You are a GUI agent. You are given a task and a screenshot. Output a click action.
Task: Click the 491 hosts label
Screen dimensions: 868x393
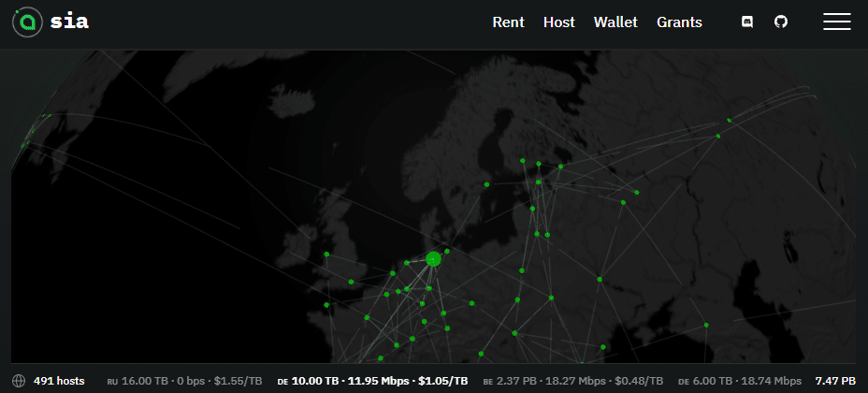tap(59, 381)
